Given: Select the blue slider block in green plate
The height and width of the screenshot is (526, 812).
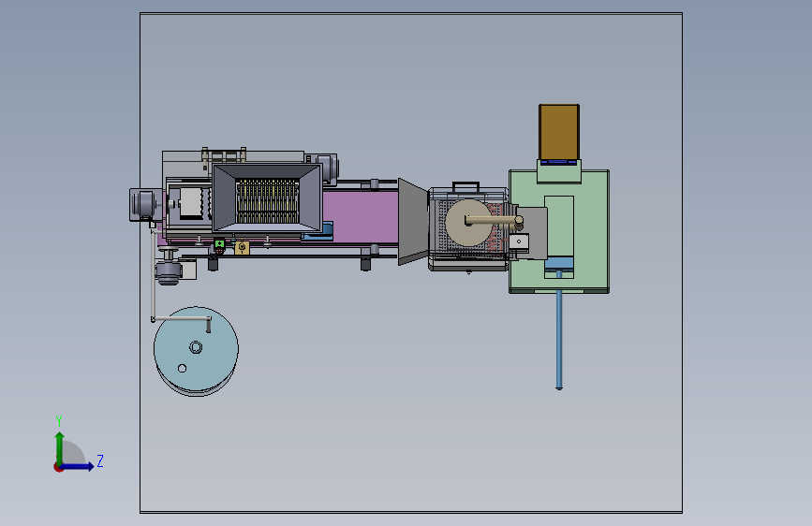Looking at the screenshot, I should (x=559, y=263).
